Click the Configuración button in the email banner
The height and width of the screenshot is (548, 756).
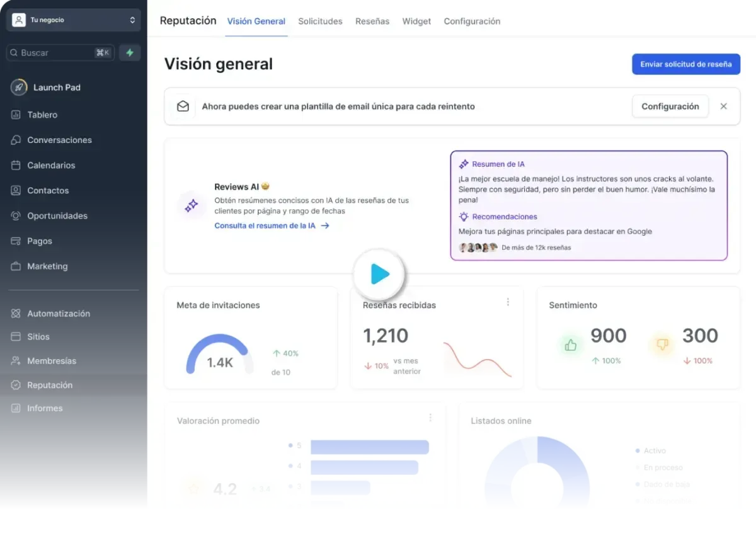click(670, 106)
